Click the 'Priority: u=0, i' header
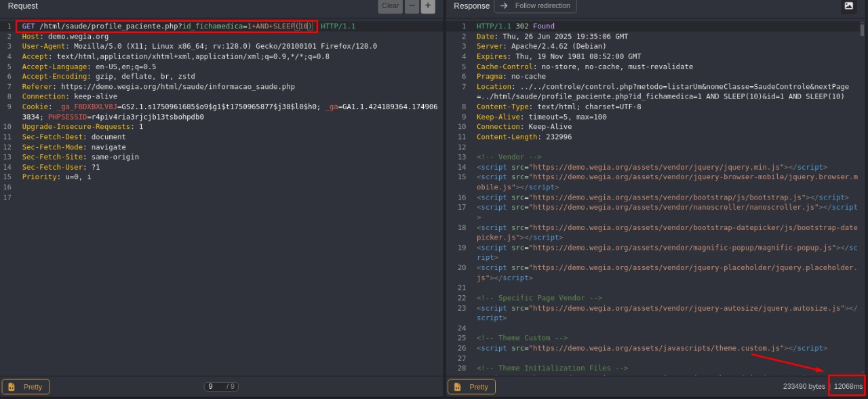This screenshot has width=868, height=399. click(x=56, y=177)
